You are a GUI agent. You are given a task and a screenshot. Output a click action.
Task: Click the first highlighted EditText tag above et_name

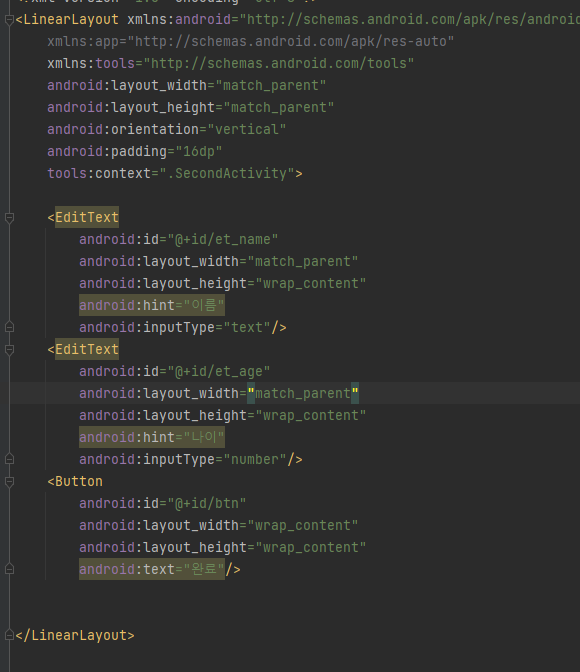87,218
